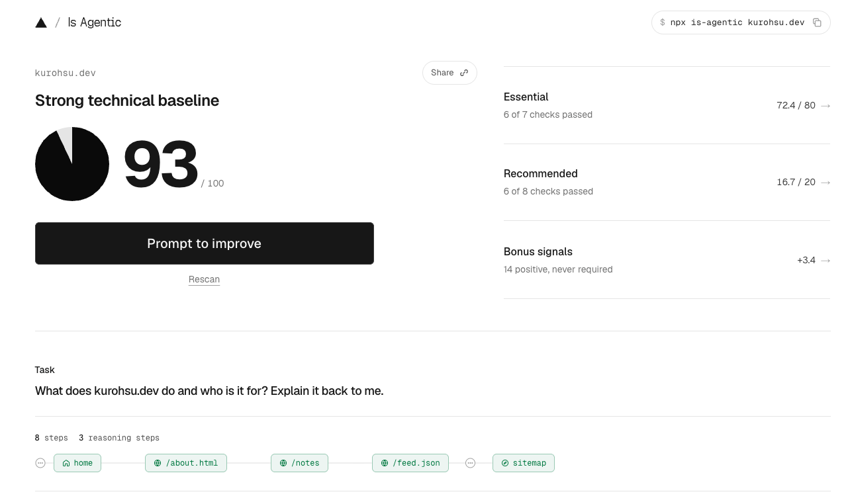Click the triangle logo in the header

coord(41,22)
